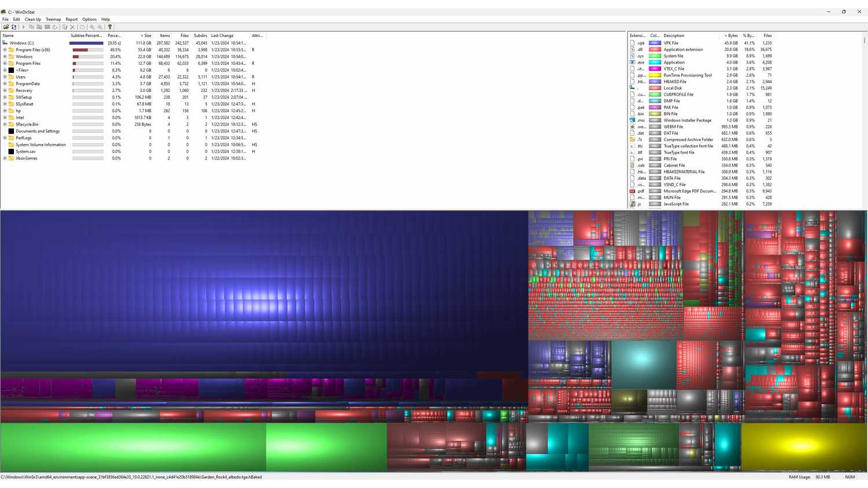Expand the Recovery folder node
The width and height of the screenshot is (868, 488).
coord(5,90)
